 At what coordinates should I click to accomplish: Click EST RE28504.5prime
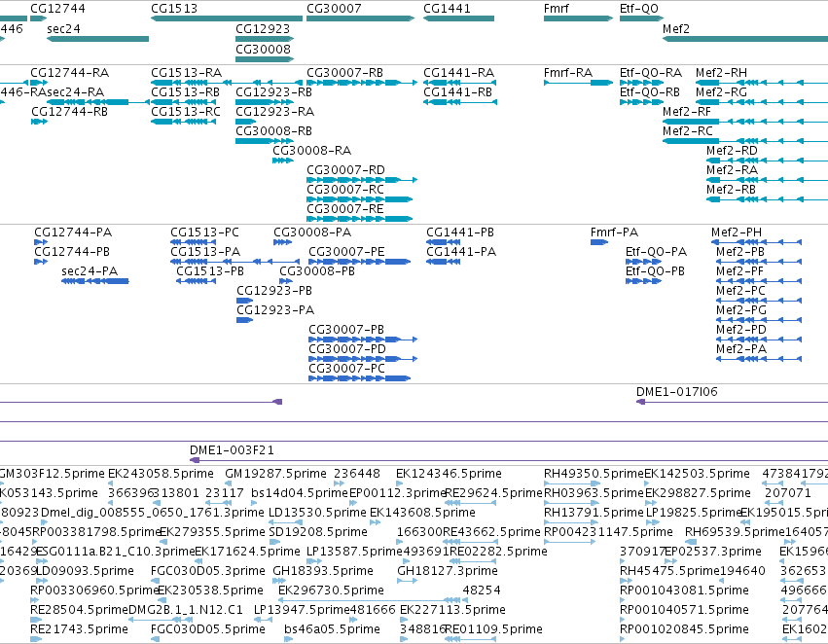click(x=79, y=610)
